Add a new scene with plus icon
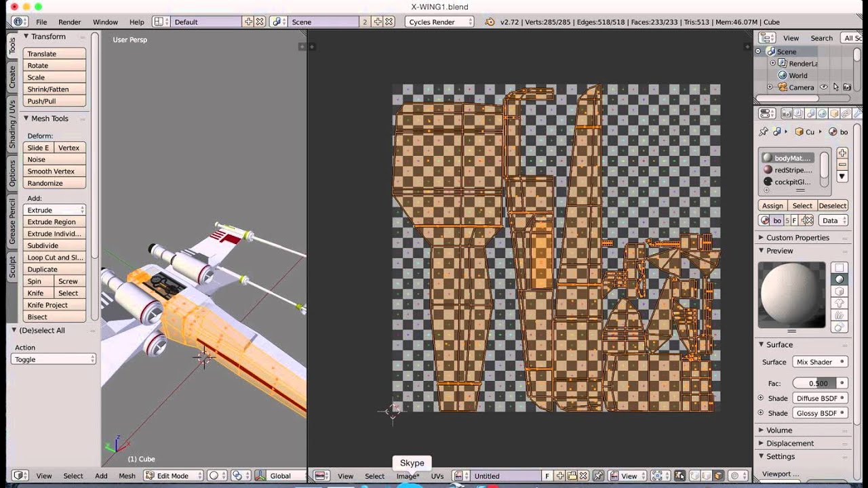The height and width of the screenshot is (488, 868). [x=378, y=22]
